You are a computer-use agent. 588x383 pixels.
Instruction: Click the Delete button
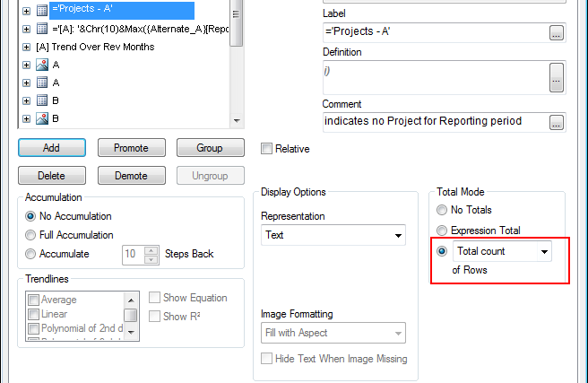[51, 175]
